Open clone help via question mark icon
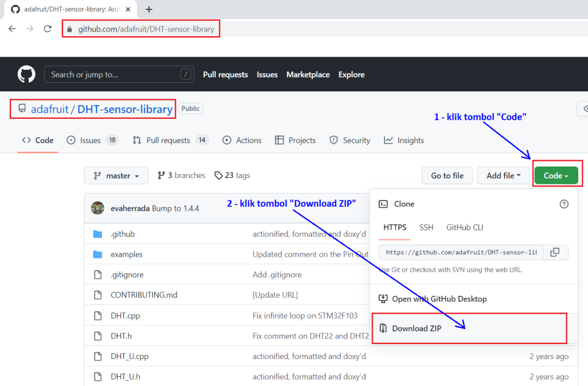Screen dimensions: 588x386 tap(564, 203)
